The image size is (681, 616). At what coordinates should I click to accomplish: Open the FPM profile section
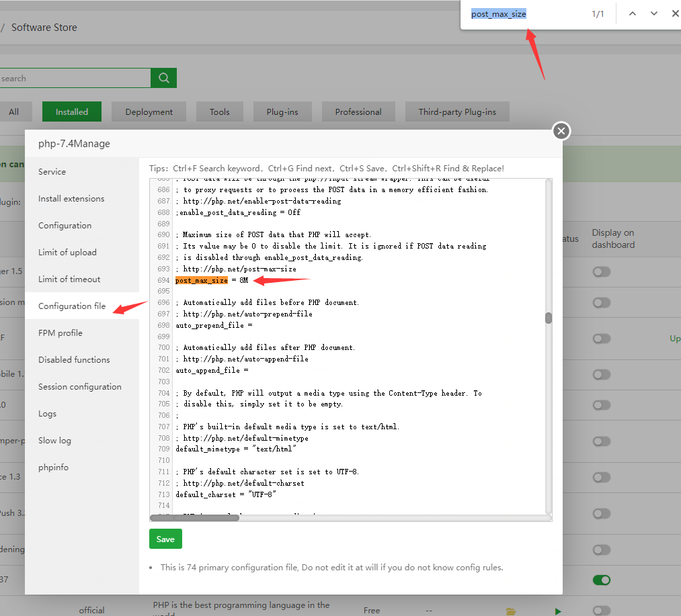tap(61, 333)
